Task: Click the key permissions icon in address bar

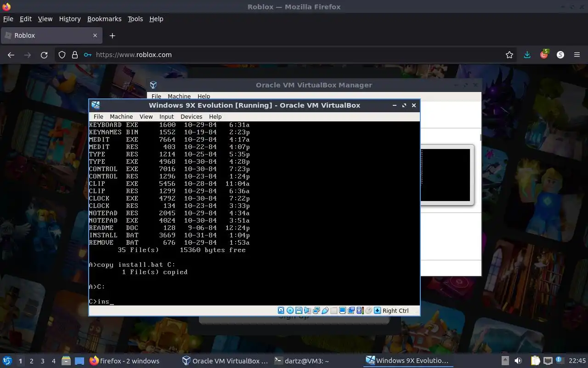Action: click(x=88, y=55)
